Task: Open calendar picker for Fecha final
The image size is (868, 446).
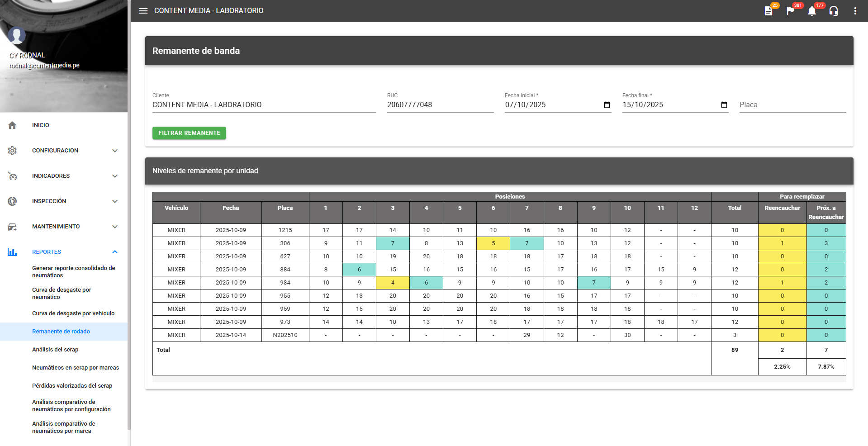Action: tap(724, 105)
